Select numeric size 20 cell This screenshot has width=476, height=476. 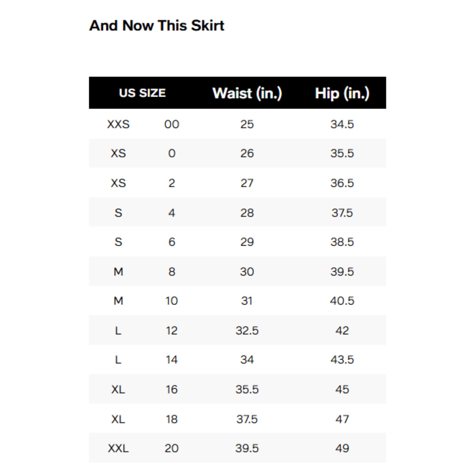(172, 448)
